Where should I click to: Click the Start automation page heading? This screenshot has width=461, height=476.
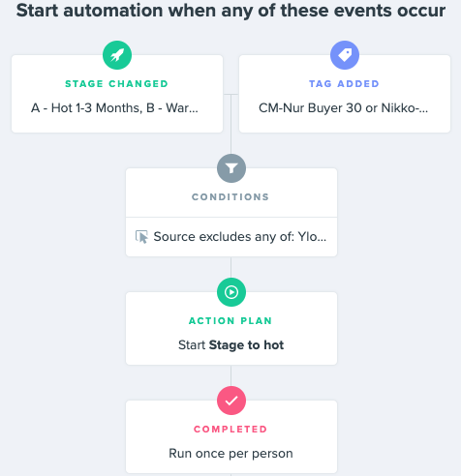pos(230,11)
